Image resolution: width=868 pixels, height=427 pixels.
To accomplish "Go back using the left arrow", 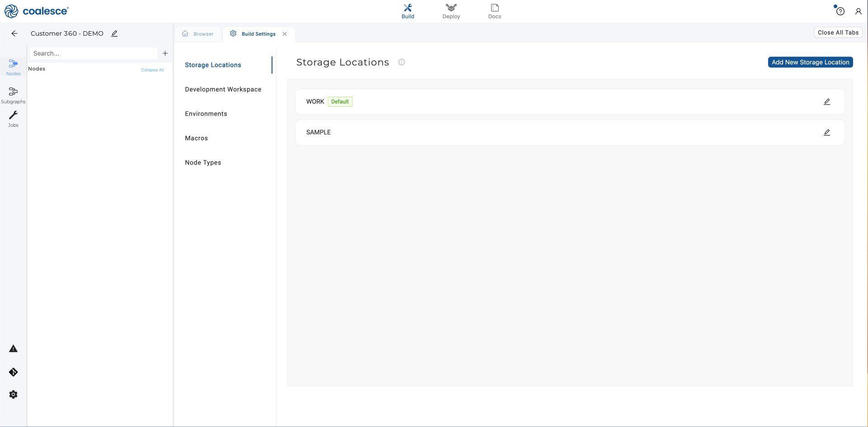I will [14, 33].
